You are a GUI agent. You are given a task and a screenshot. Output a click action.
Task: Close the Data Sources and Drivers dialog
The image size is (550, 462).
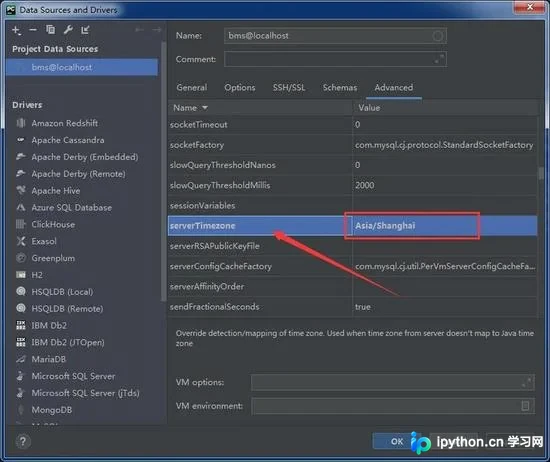click(x=530, y=7)
